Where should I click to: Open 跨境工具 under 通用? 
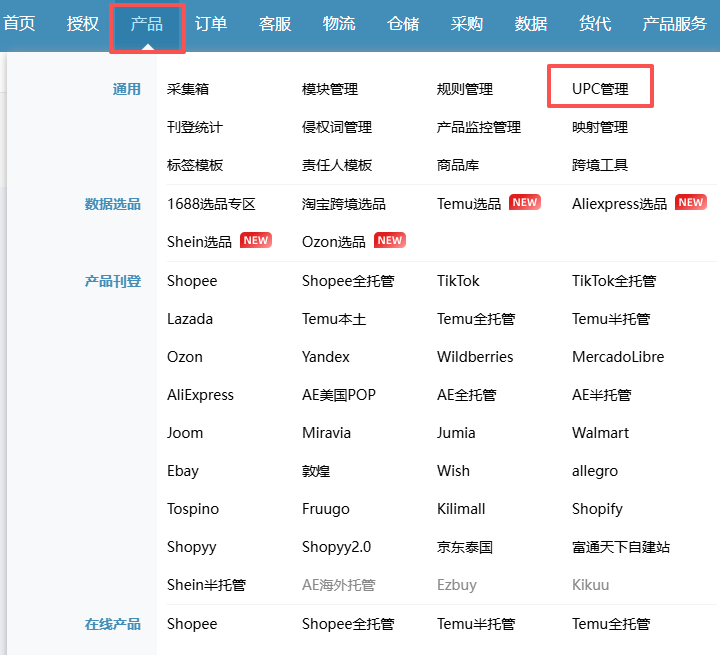[600, 165]
